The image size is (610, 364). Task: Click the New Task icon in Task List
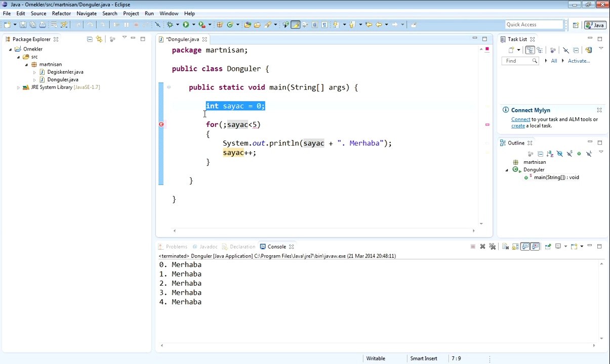511,50
